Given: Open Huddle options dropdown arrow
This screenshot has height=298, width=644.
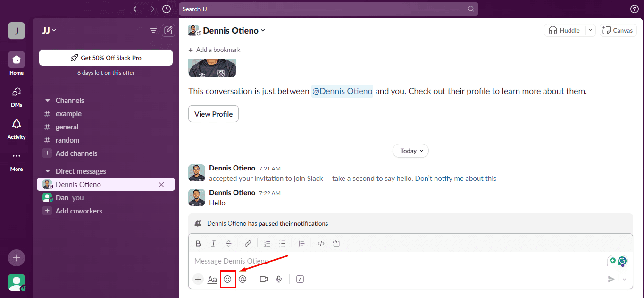Looking at the screenshot, I should 590,30.
